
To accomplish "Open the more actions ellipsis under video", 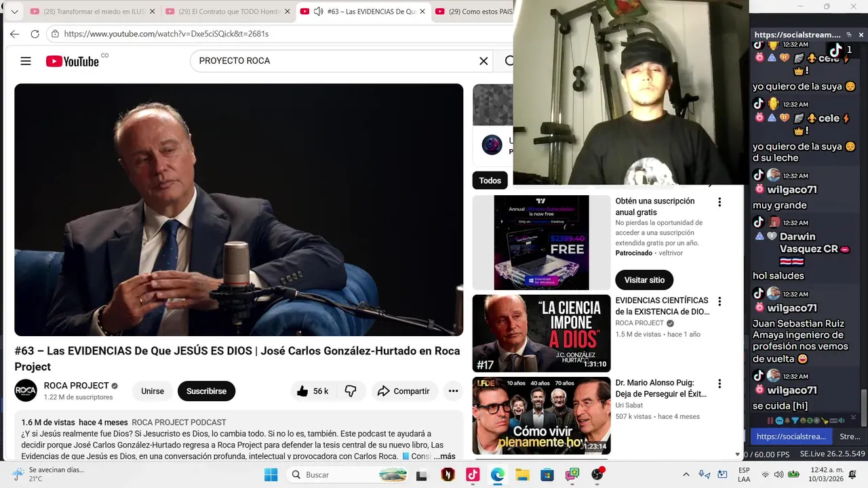I will [453, 391].
